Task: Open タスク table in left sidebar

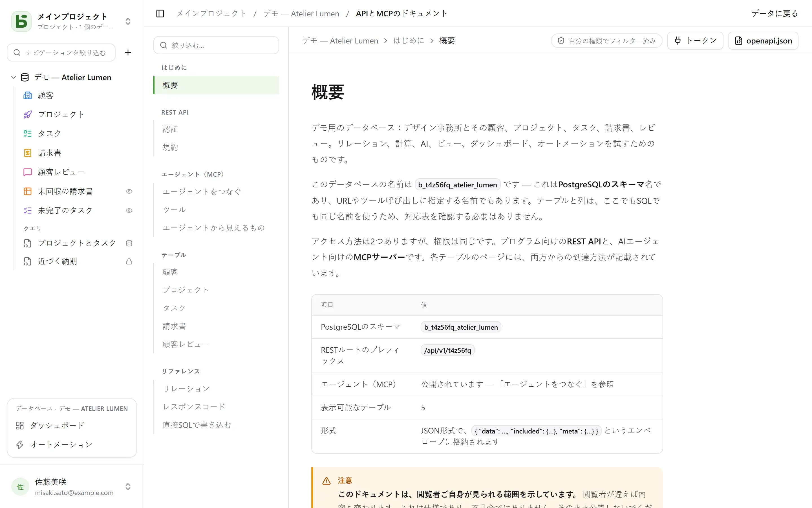Action: (x=49, y=133)
